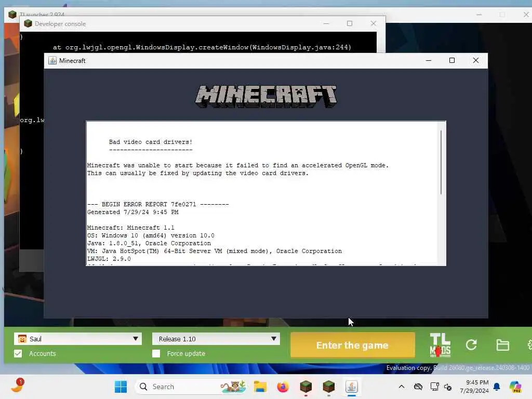Click the Windows Start button
Image resolution: width=532 pixels, height=399 pixels.
[x=121, y=387]
